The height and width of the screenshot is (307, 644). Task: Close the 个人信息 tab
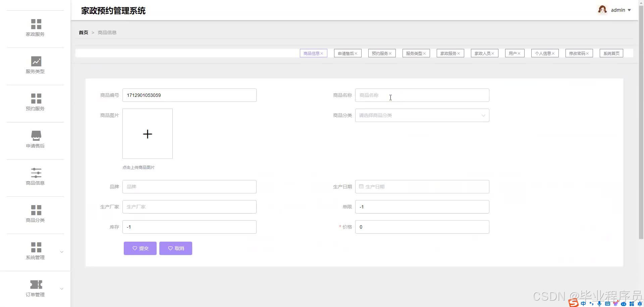tap(553, 54)
